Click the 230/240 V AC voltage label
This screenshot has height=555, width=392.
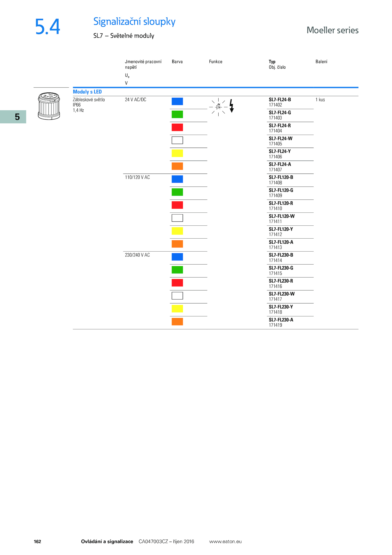[137, 255]
